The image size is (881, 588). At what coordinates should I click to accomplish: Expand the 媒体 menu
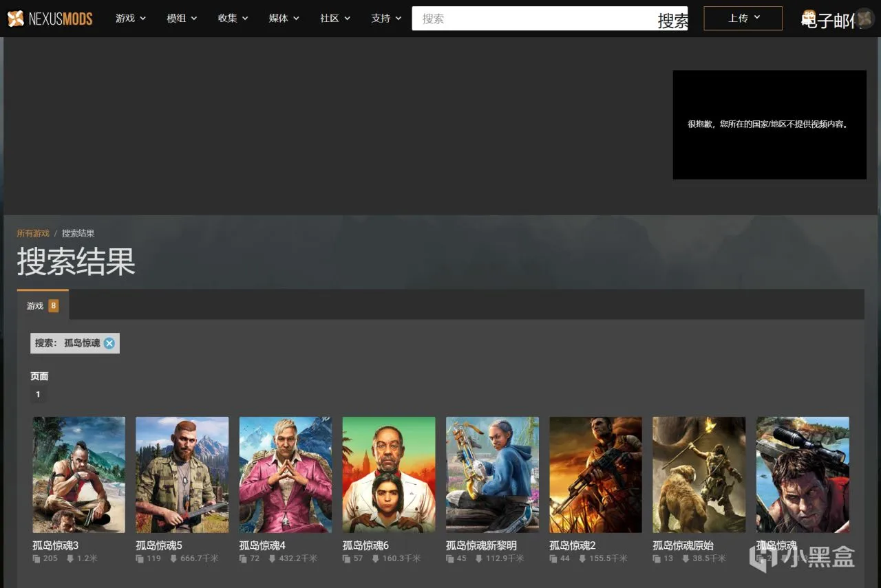284,19
